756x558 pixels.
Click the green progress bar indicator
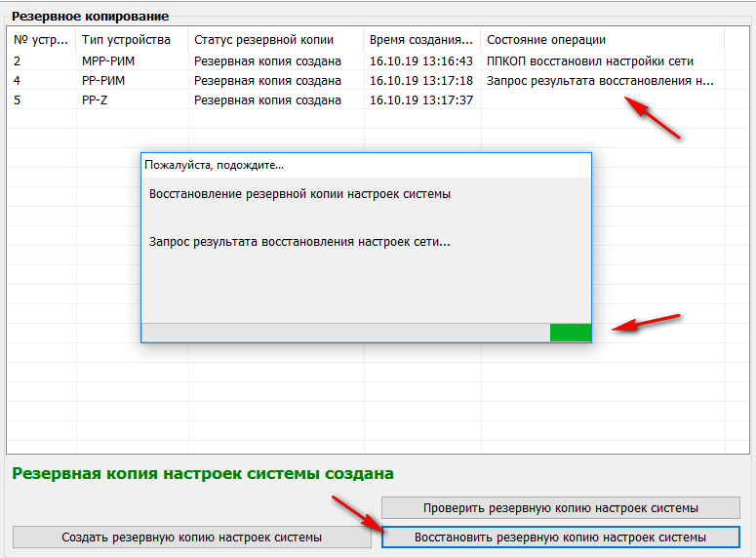571,333
